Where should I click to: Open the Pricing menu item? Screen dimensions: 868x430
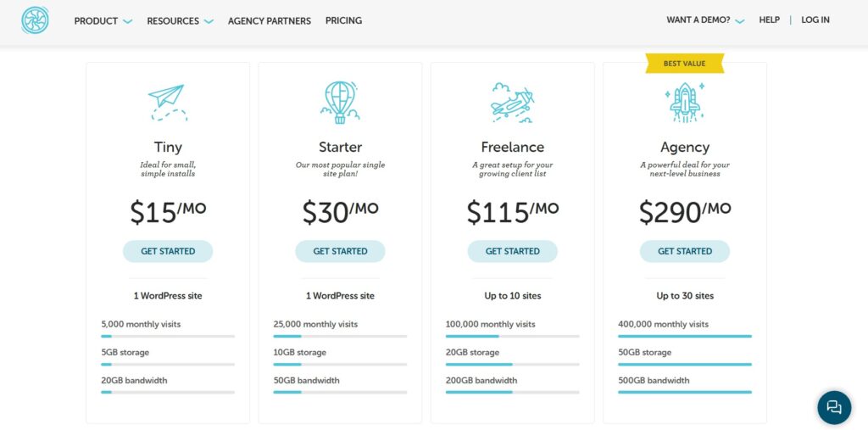click(x=343, y=20)
